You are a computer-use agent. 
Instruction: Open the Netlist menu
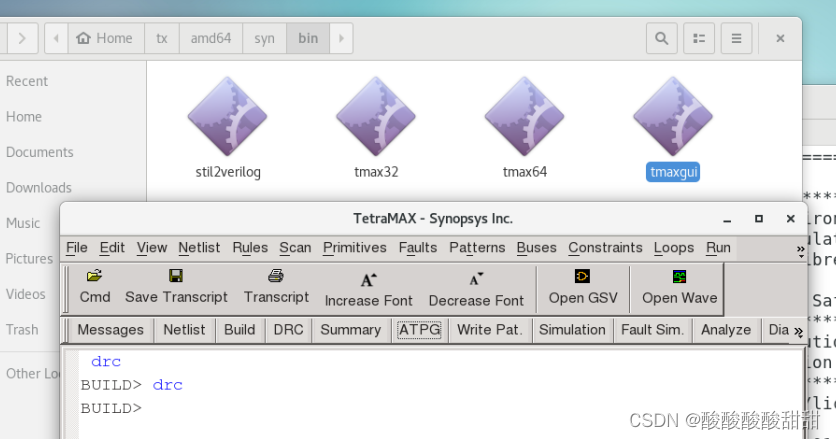199,248
